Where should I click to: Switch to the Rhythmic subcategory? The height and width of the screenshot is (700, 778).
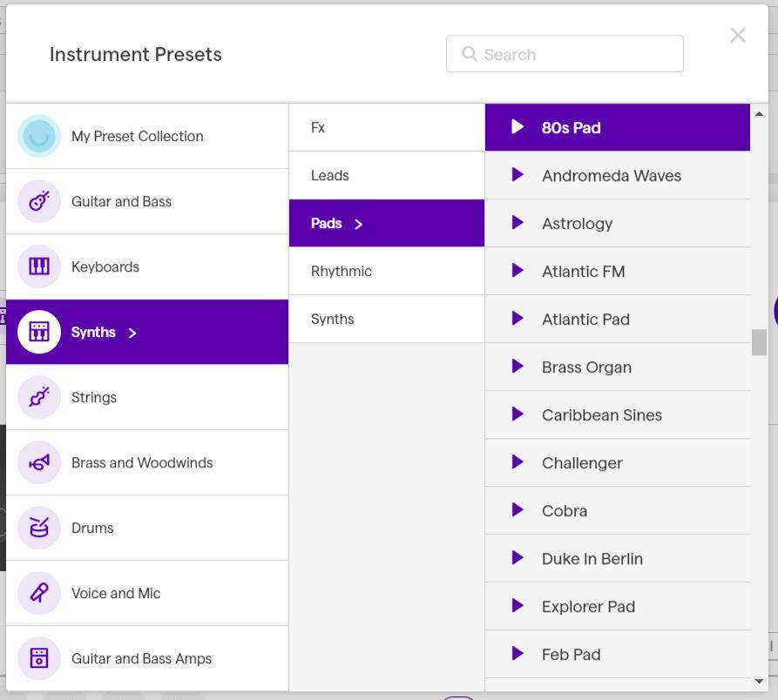pos(342,271)
